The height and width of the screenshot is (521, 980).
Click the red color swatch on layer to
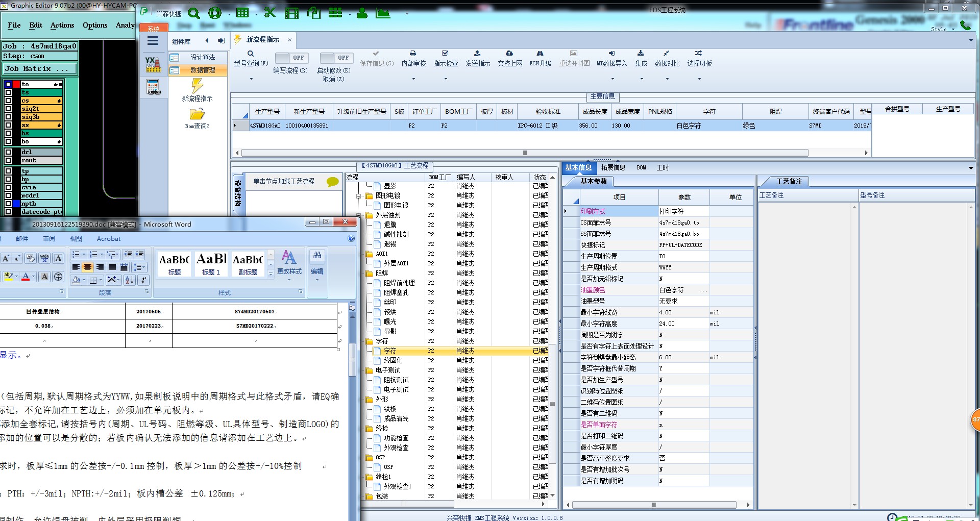tap(16, 84)
